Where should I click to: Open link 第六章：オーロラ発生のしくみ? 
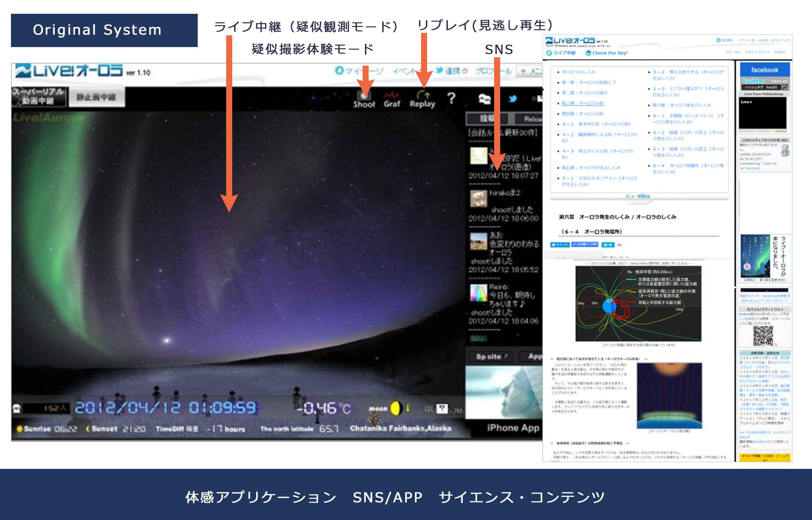pos(682,105)
